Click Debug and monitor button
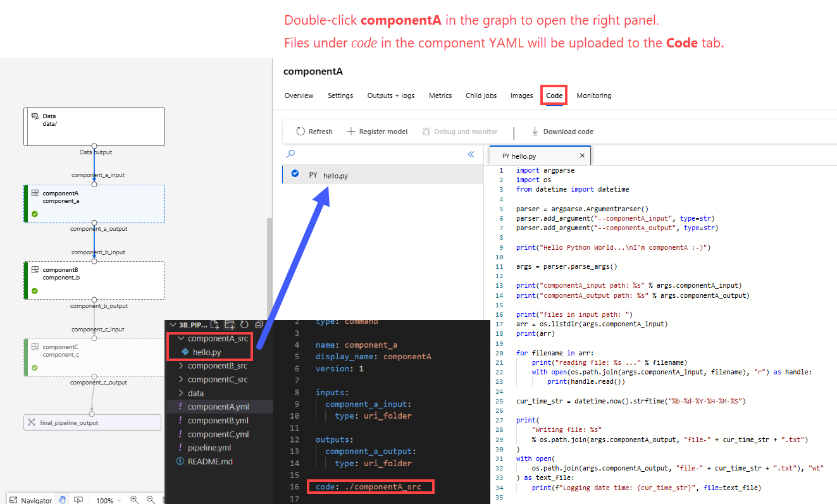This screenshot has width=837, height=504. point(460,132)
